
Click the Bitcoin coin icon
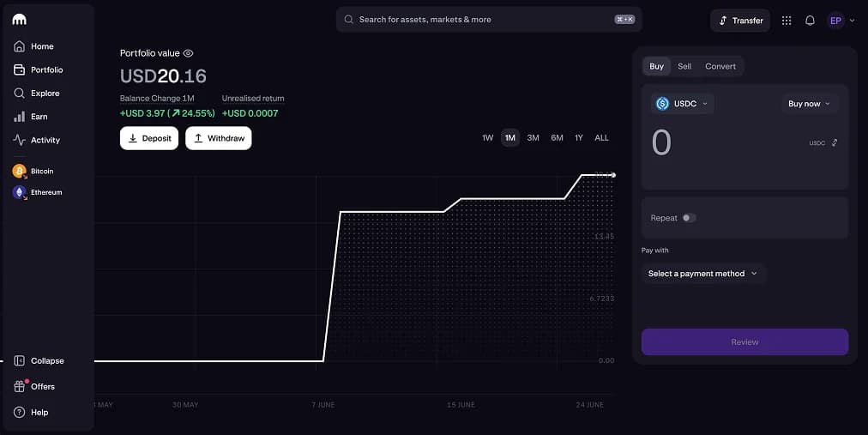click(x=20, y=171)
